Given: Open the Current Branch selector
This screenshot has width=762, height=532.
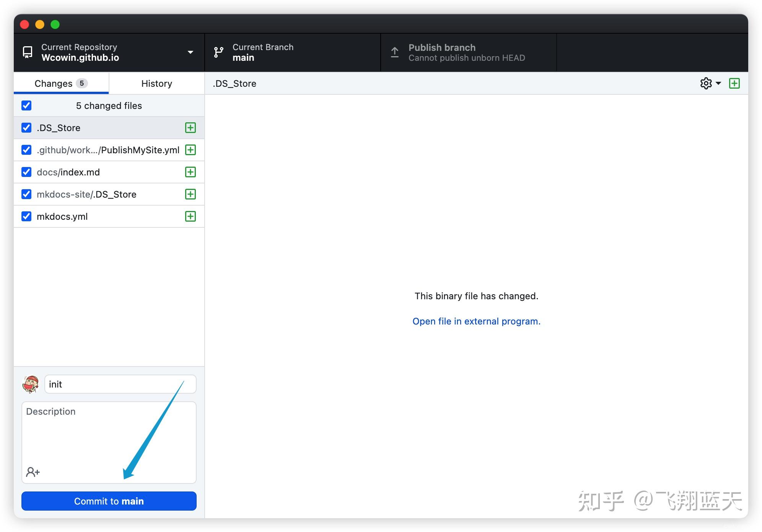Looking at the screenshot, I should [292, 52].
